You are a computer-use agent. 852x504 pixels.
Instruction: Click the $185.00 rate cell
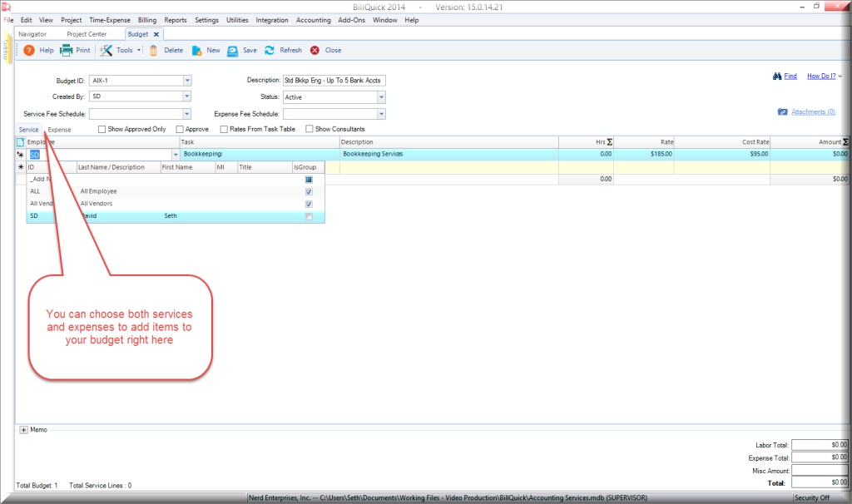click(x=643, y=154)
